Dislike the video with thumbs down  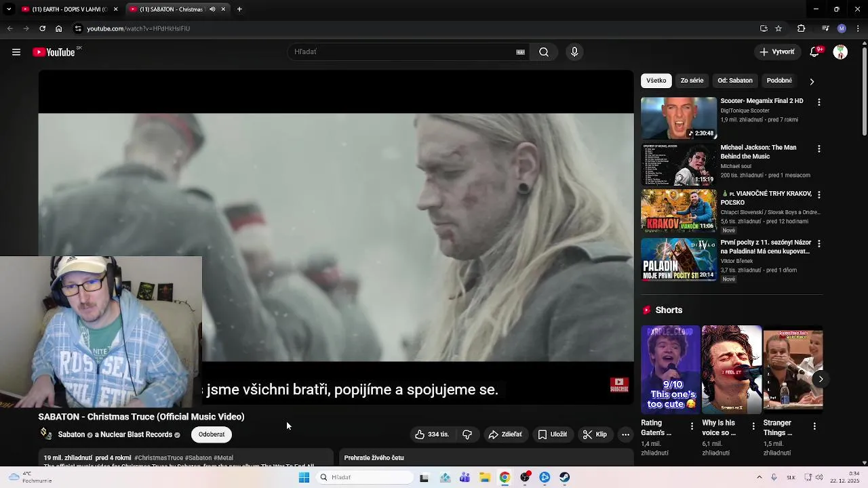tap(467, 434)
